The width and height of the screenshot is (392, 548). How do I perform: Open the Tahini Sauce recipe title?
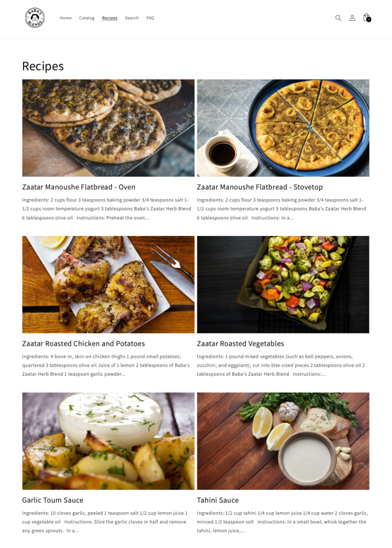(218, 500)
